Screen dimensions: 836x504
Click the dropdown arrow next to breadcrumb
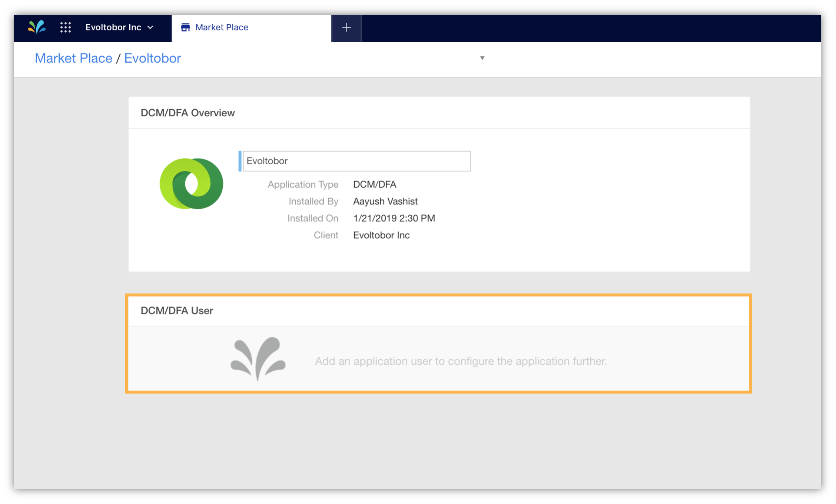coord(482,58)
